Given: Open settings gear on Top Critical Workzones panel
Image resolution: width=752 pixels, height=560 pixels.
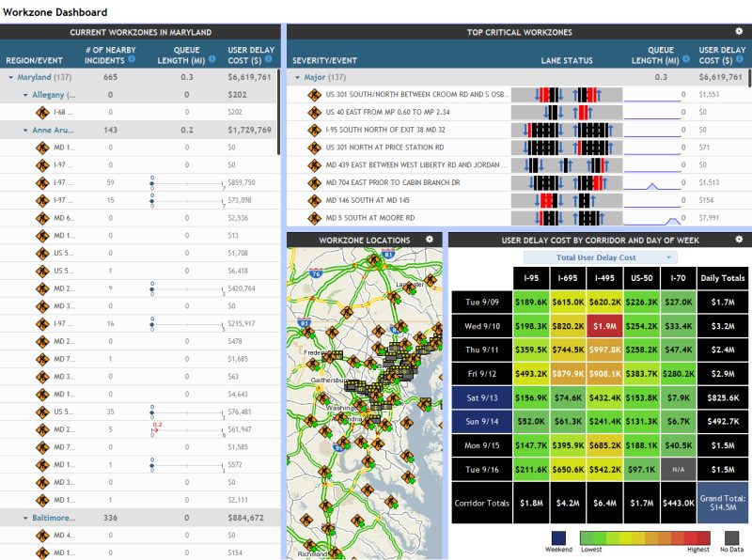Looking at the screenshot, I should coord(741,31).
